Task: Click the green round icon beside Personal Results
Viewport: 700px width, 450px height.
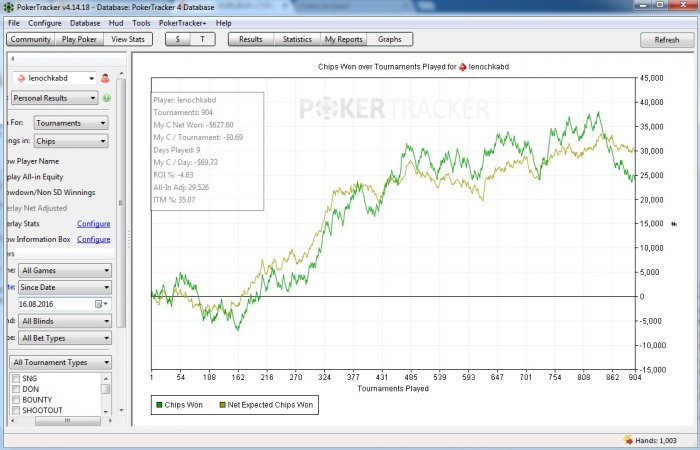Action: click(x=107, y=98)
